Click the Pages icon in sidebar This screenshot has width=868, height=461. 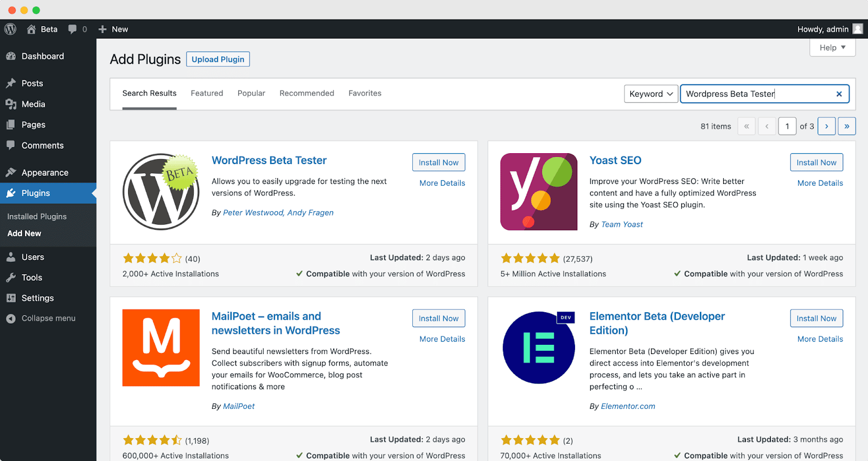[11, 125]
